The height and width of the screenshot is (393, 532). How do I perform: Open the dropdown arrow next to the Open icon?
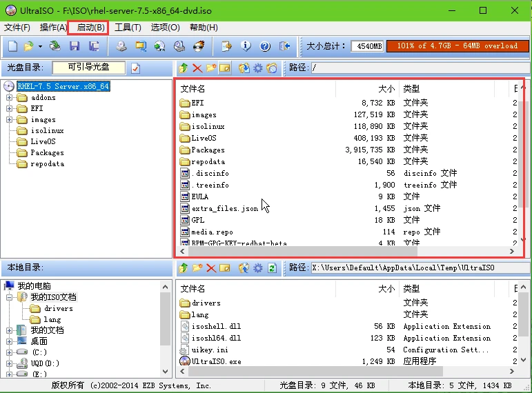[x=40, y=46]
